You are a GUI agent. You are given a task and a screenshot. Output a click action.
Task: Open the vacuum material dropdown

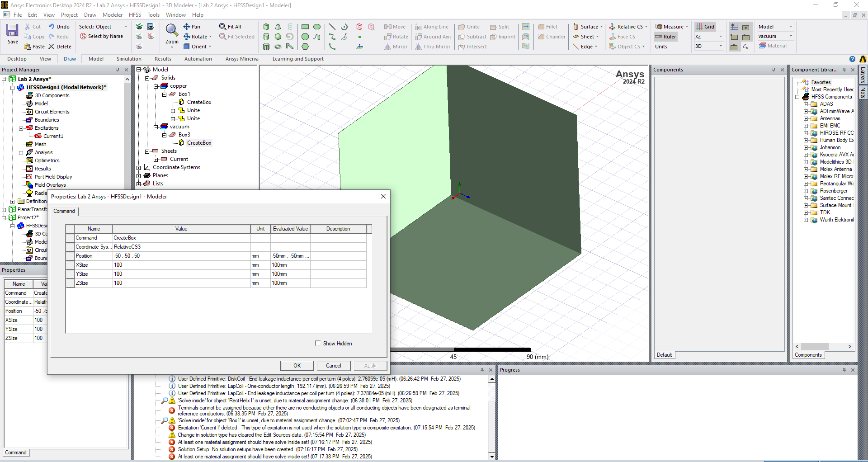click(x=791, y=36)
